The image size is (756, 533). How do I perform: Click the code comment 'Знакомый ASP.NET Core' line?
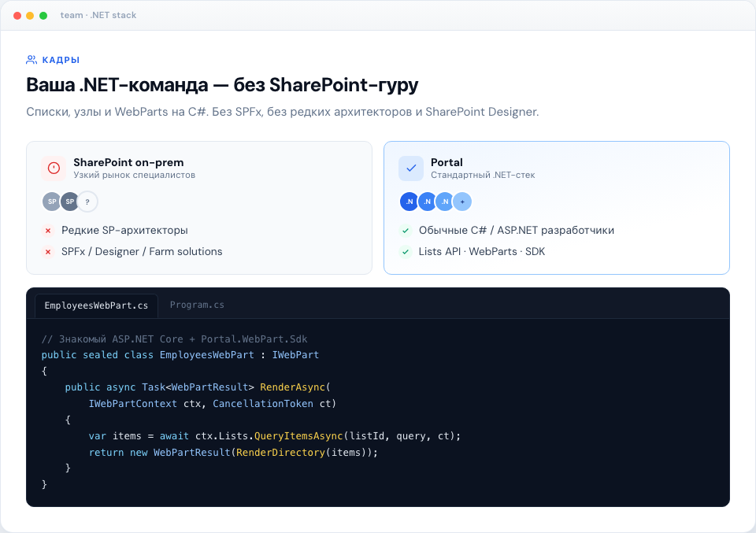tap(174, 339)
